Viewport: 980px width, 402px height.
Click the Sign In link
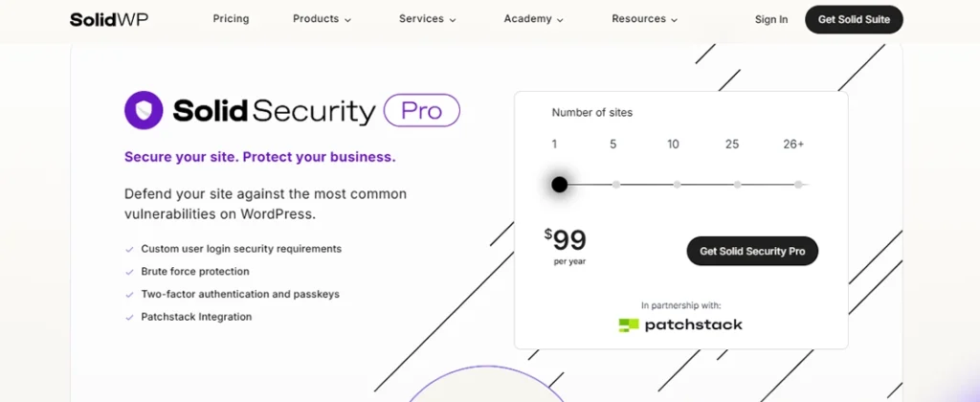pyautogui.click(x=771, y=19)
